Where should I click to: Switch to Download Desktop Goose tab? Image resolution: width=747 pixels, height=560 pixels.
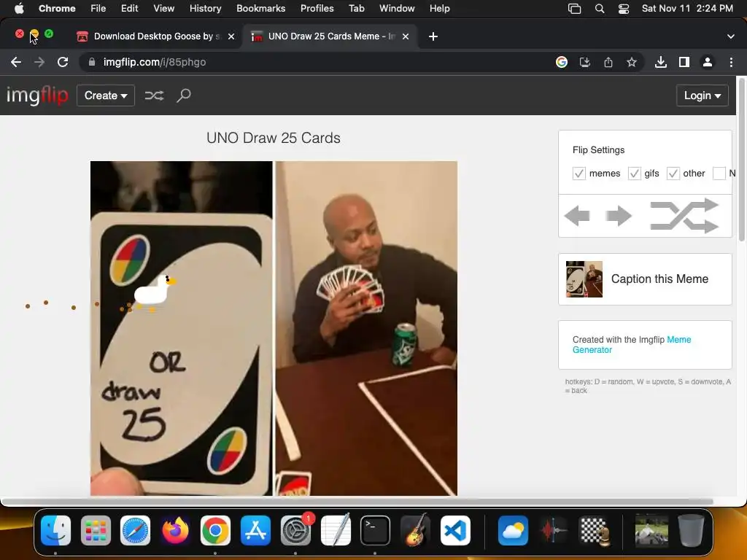[x=155, y=36]
